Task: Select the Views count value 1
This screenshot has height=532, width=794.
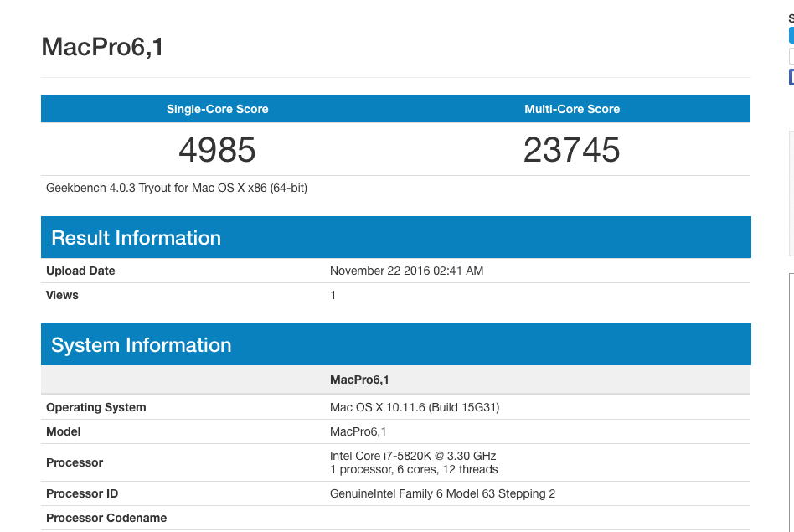Action: click(333, 295)
